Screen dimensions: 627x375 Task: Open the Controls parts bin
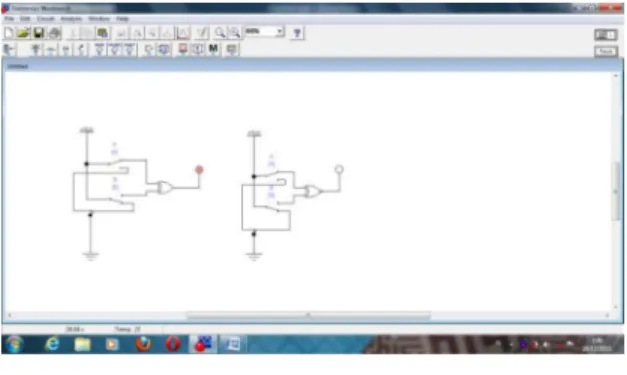[x=198, y=50]
